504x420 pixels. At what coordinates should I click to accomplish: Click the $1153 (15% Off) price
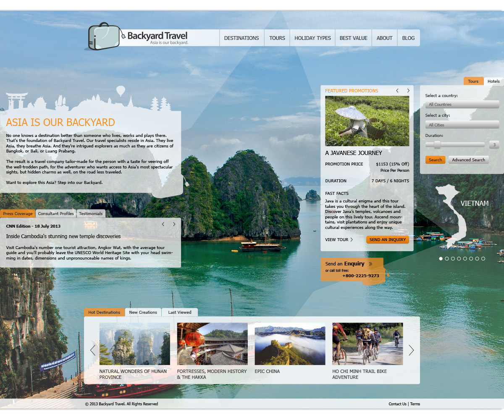[x=392, y=164]
